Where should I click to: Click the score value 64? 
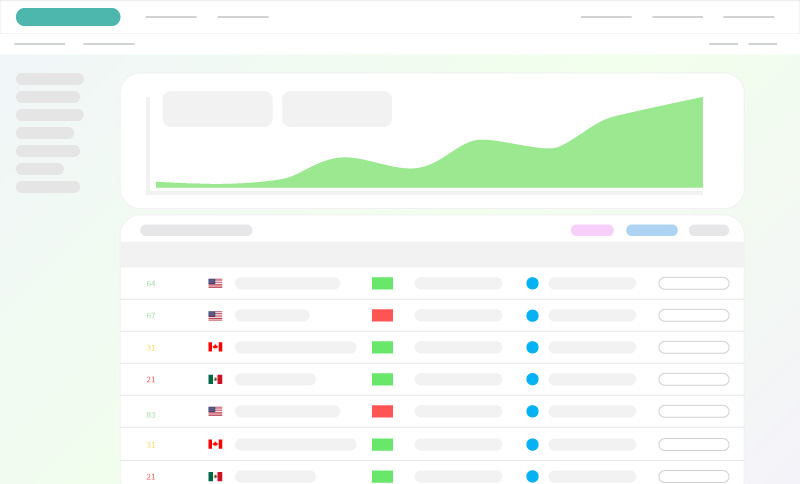(x=151, y=284)
